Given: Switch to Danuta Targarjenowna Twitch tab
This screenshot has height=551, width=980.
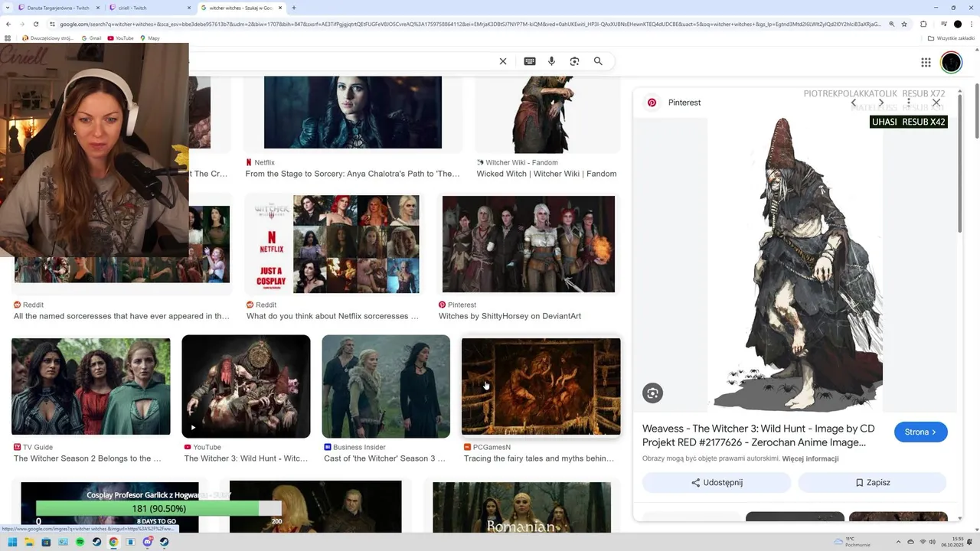Looking at the screenshot, I should coord(57,8).
